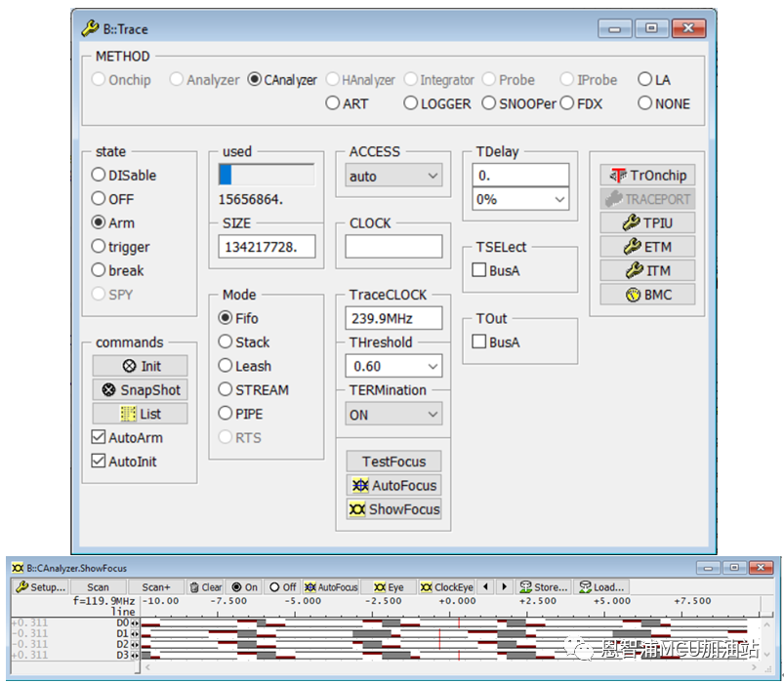Choose Leash mode

(244, 366)
